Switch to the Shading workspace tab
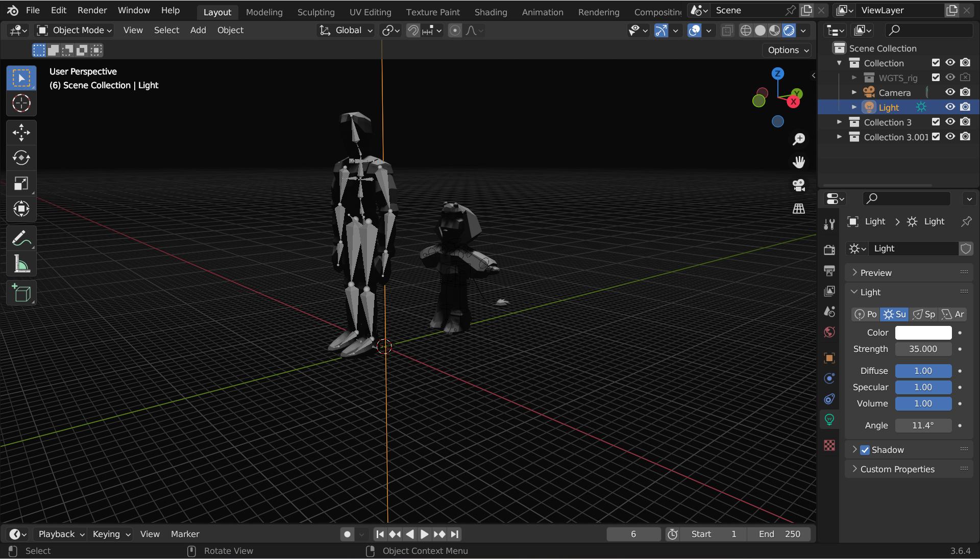This screenshot has width=980, height=559. click(x=491, y=12)
